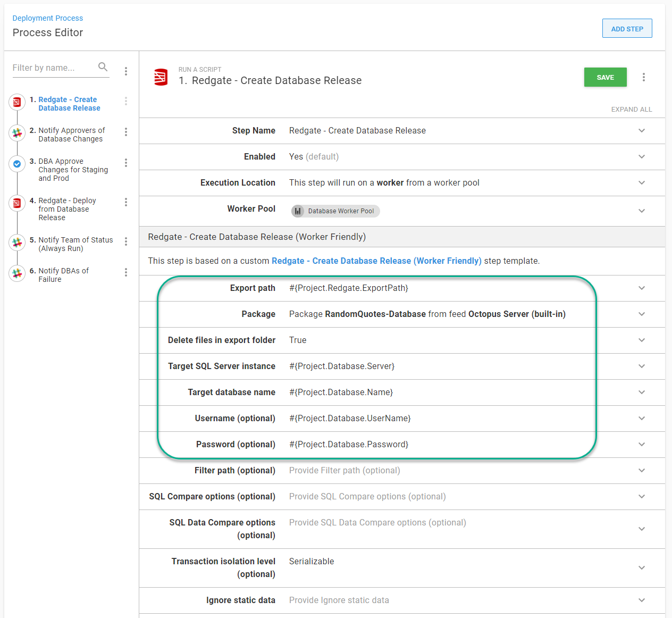
Task: Open overflow menu for step 1 Redgate Create
Action: tap(126, 101)
